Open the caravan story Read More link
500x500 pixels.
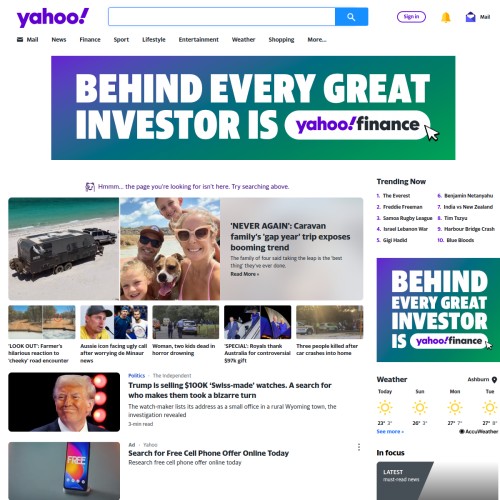pyautogui.click(x=245, y=274)
